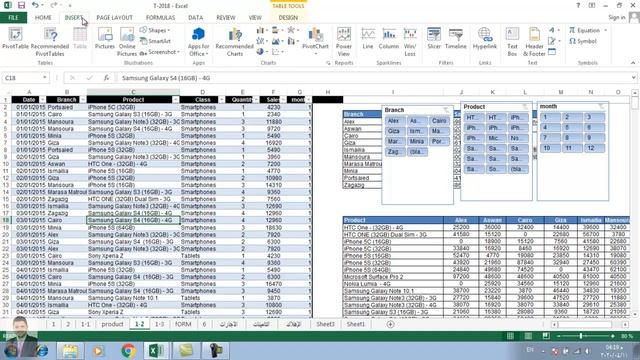
Task: Open Excel Help question mark
Action: (578, 5)
